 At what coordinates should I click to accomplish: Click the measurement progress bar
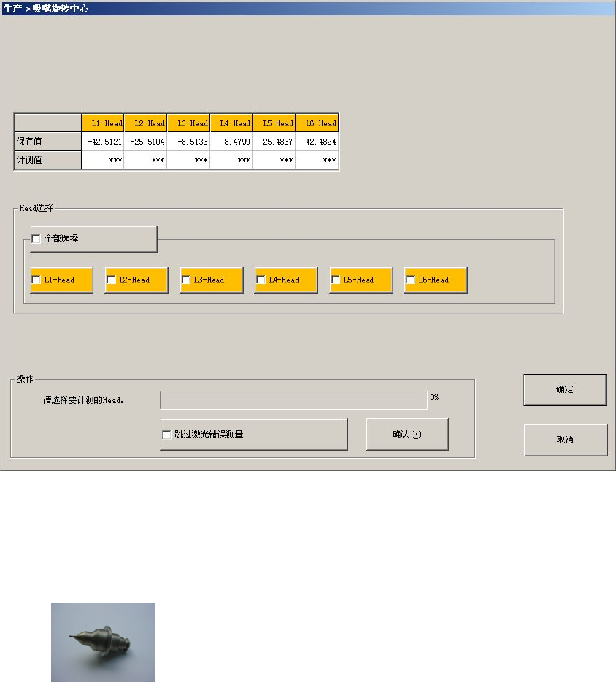coord(293,399)
